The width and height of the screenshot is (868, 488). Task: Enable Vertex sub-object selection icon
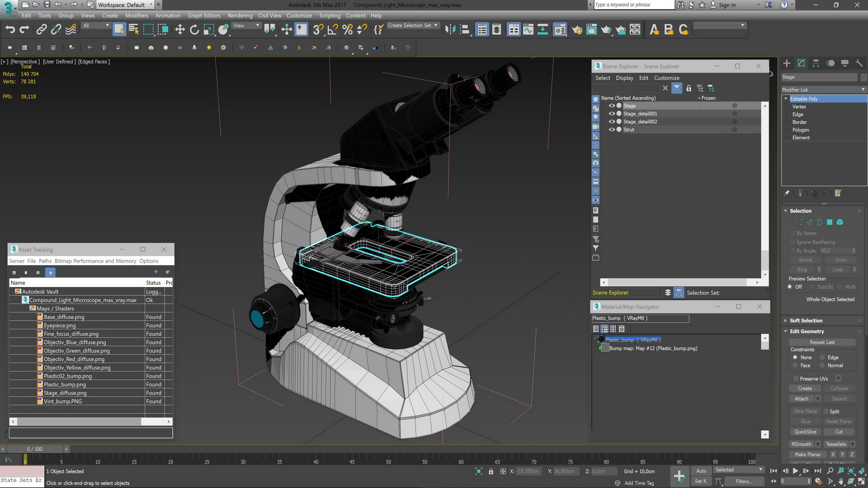point(799,222)
